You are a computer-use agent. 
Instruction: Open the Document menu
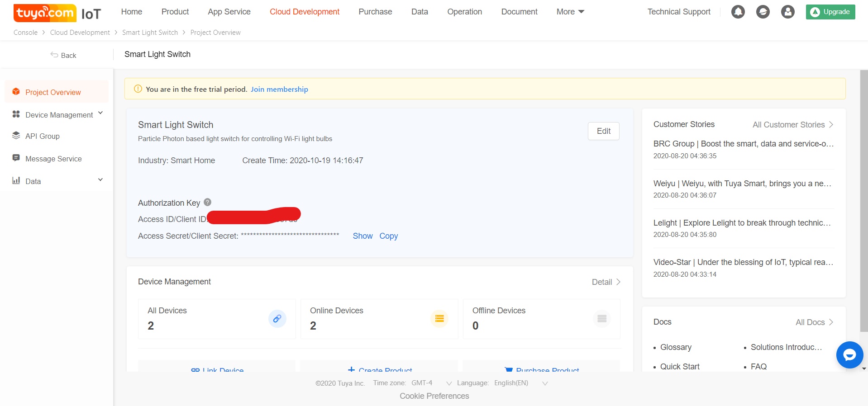pos(519,12)
